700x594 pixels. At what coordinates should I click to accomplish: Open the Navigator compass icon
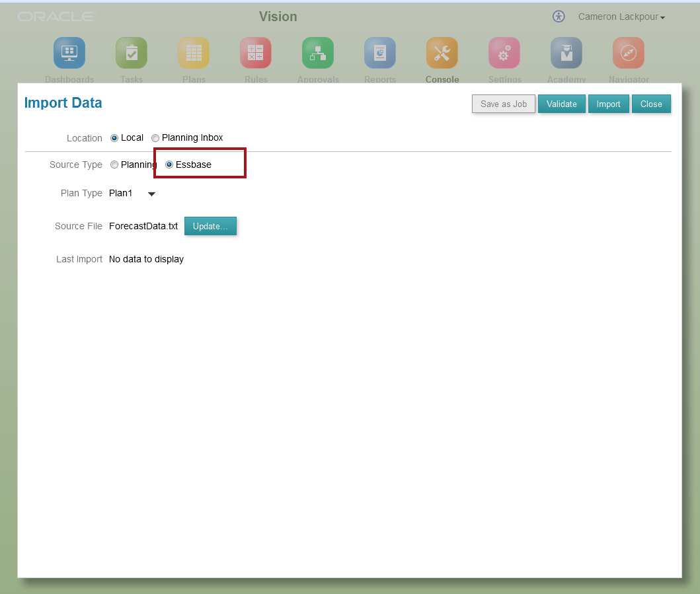click(628, 53)
